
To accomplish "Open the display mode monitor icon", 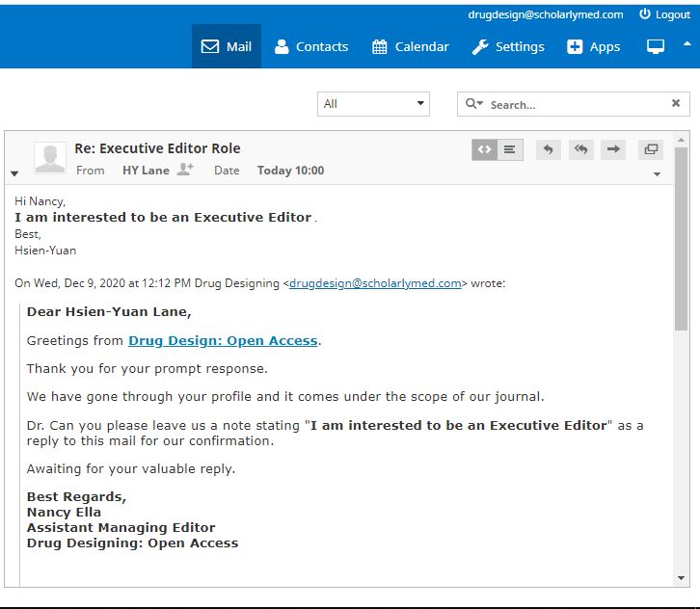I will click(656, 46).
